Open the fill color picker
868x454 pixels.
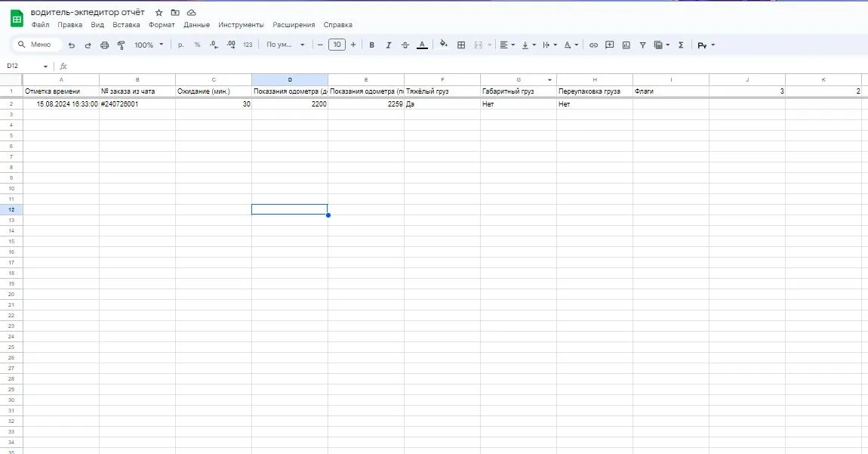point(444,45)
